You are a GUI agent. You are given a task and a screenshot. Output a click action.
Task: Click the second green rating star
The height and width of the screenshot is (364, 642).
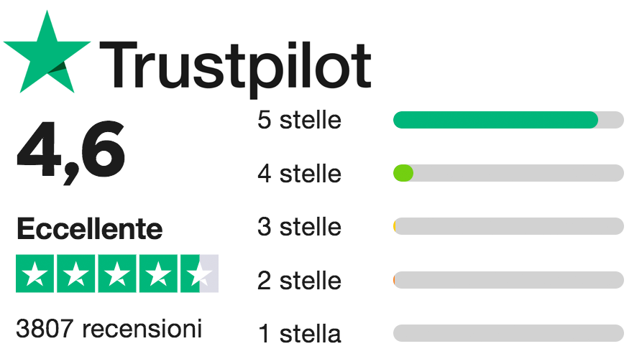tap(76, 274)
